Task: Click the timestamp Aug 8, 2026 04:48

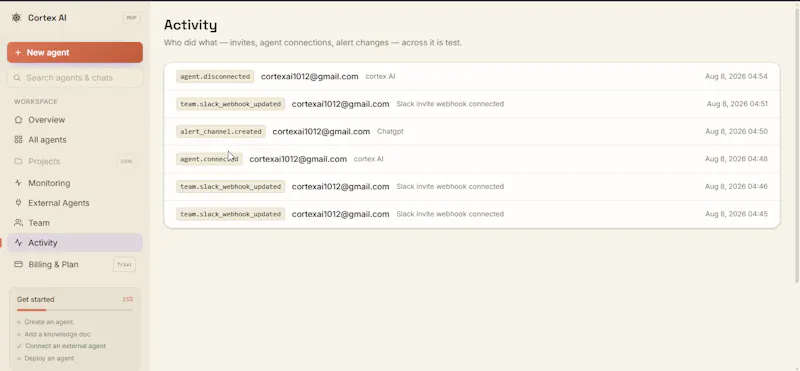Action: click(x=736, y=159)
